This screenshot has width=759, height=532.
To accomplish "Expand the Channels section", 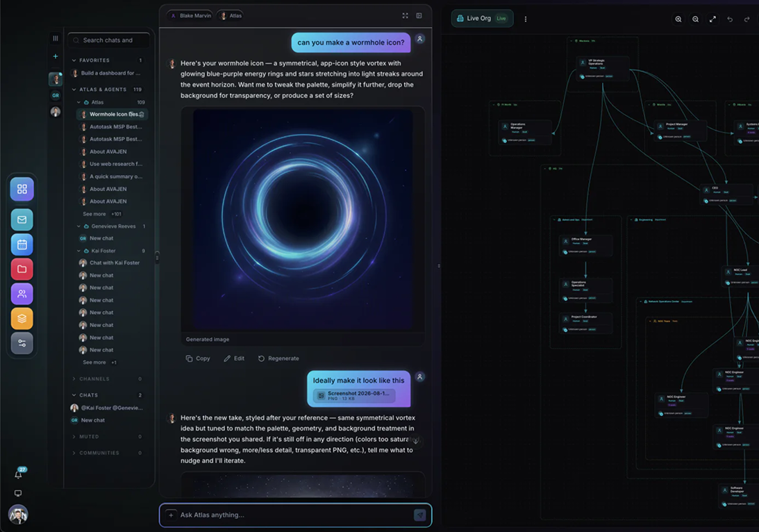I will [74, 379].
